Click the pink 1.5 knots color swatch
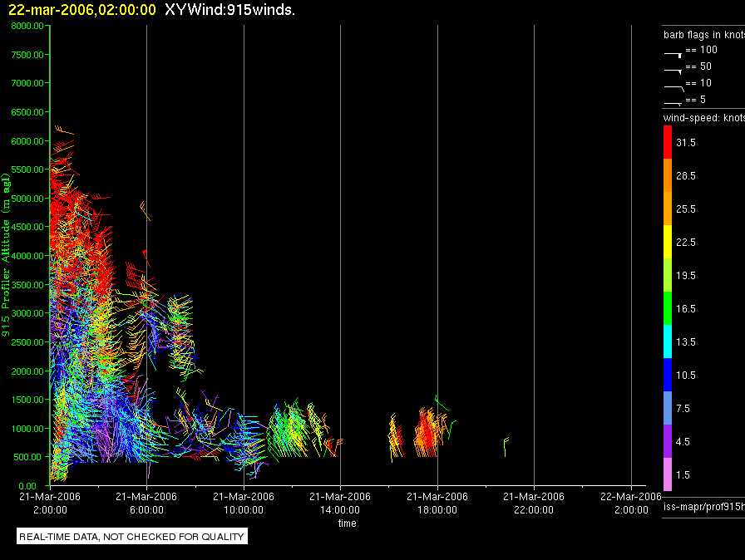Image resolution: width=745 pixels, height=560 pixels. pos(668,474)
